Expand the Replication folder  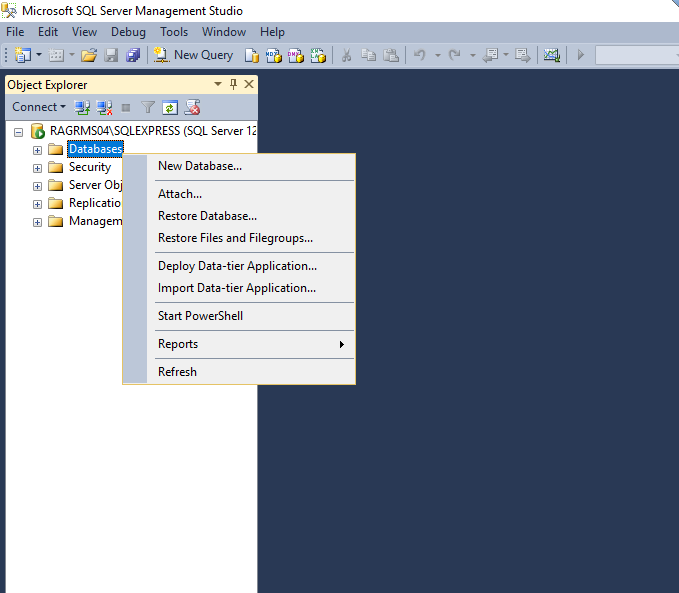37,204
